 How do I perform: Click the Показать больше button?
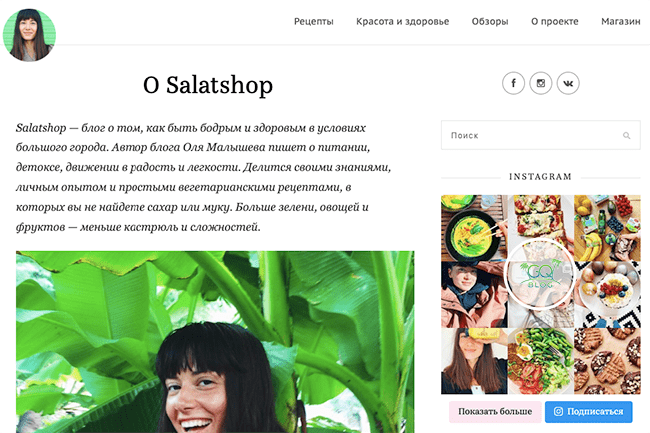(x=495, y=411)
